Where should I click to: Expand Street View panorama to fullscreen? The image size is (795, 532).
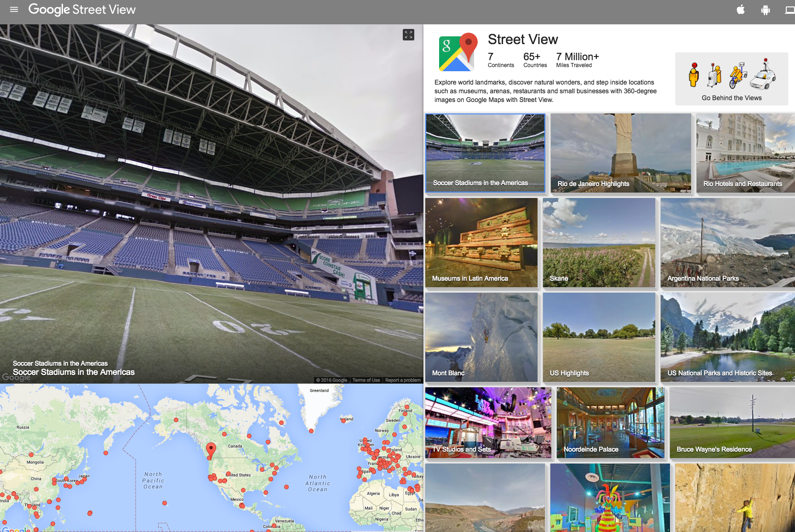pos(408,35)
